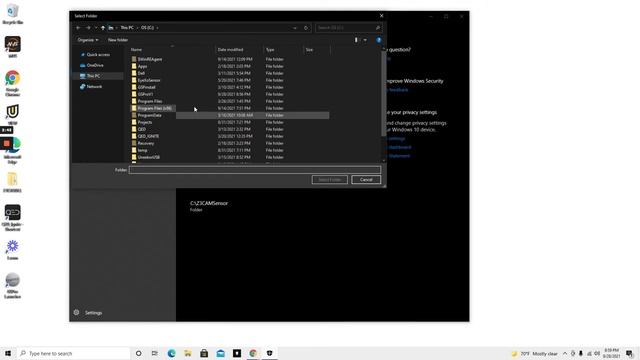Open the Recycle Bin desktop icon
Image resolution: width=640 pixels, height=360 pixels.
tap(12, 14)
